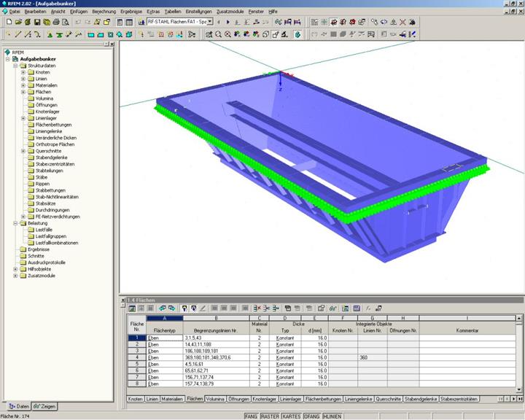This screenshot has width=525, height=420.
Task: Open print preview magnifier page icon
Action: [66, 22]
